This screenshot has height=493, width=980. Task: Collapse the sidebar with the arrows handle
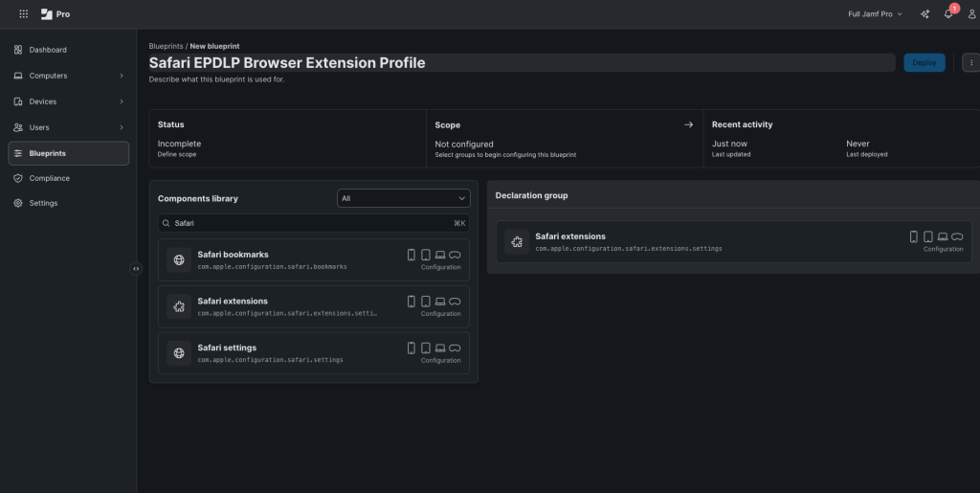(136, 269)
